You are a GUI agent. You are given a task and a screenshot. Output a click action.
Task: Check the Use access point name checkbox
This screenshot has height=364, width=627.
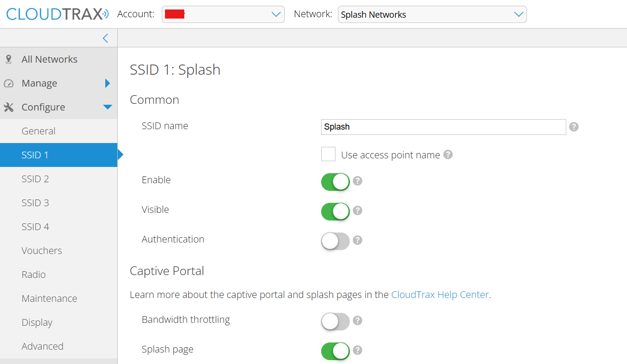pyautogui.click(x=328, y=154)
